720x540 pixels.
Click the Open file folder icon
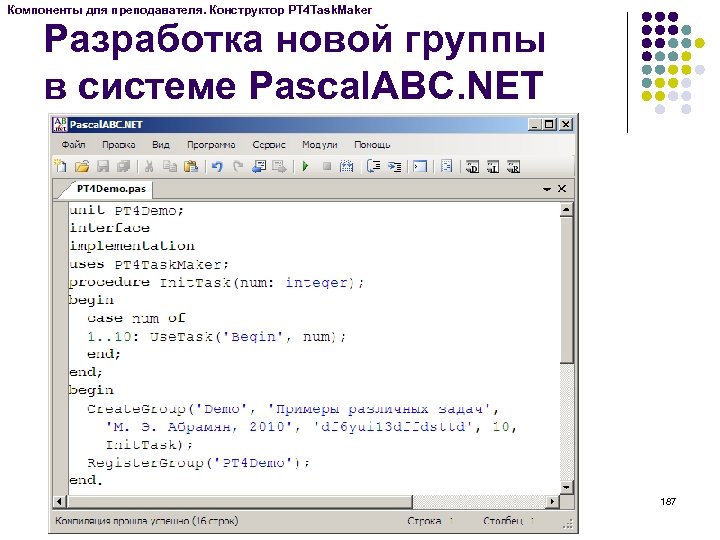(82, 166)
